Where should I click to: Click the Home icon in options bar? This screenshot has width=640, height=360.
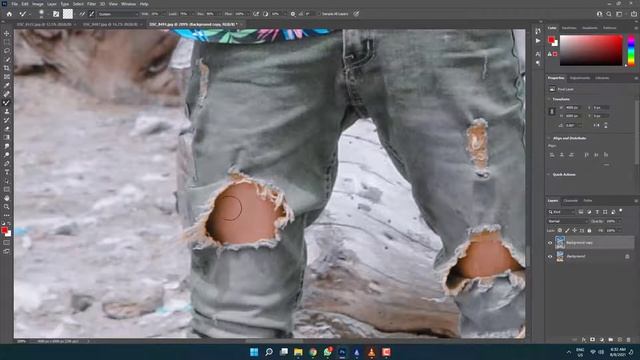pos(9,14)
